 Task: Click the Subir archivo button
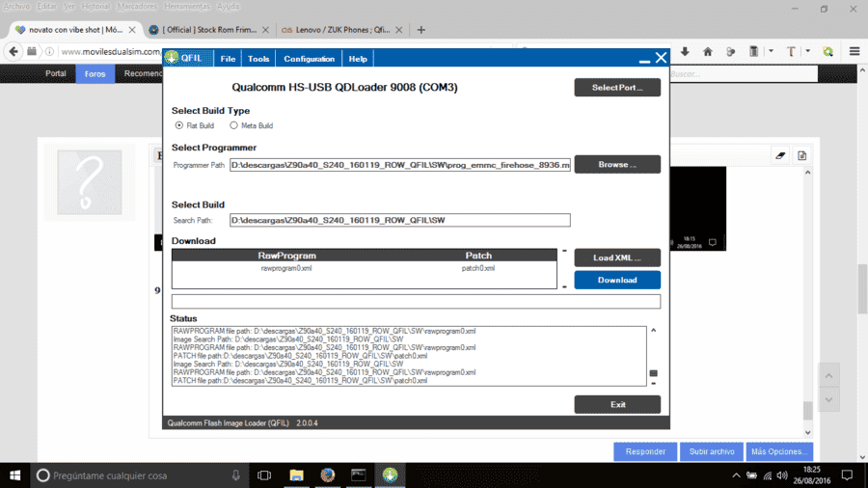point(712,451)
